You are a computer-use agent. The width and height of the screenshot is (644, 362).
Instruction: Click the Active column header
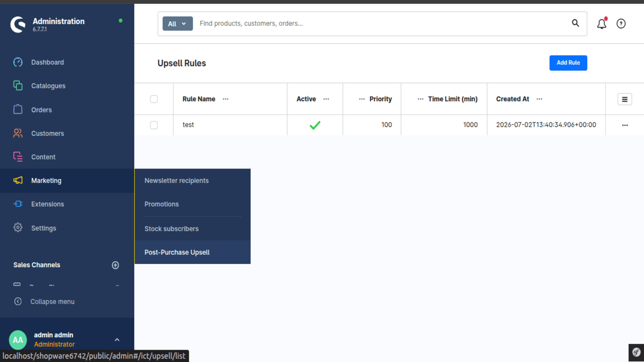click(306, 99)
